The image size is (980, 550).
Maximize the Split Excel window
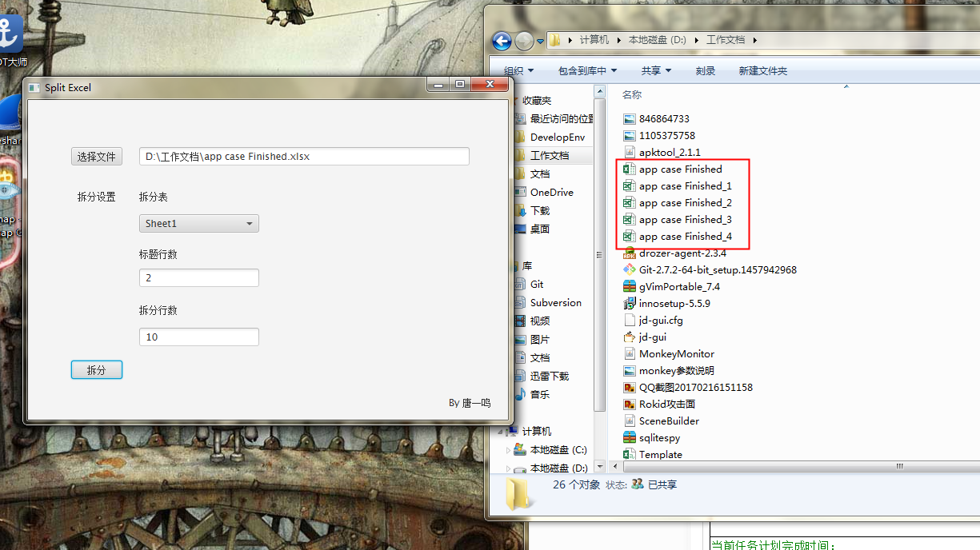pyautogui.click(x=460, y=85)
